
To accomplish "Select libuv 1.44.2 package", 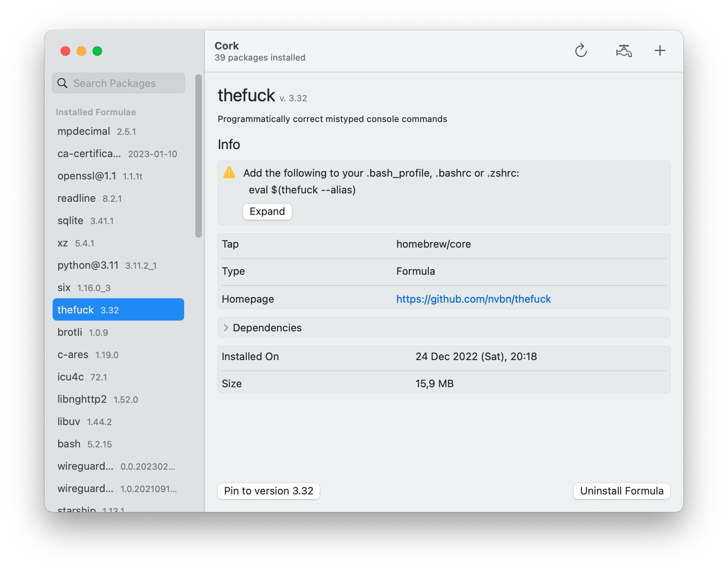I will 118,421.
